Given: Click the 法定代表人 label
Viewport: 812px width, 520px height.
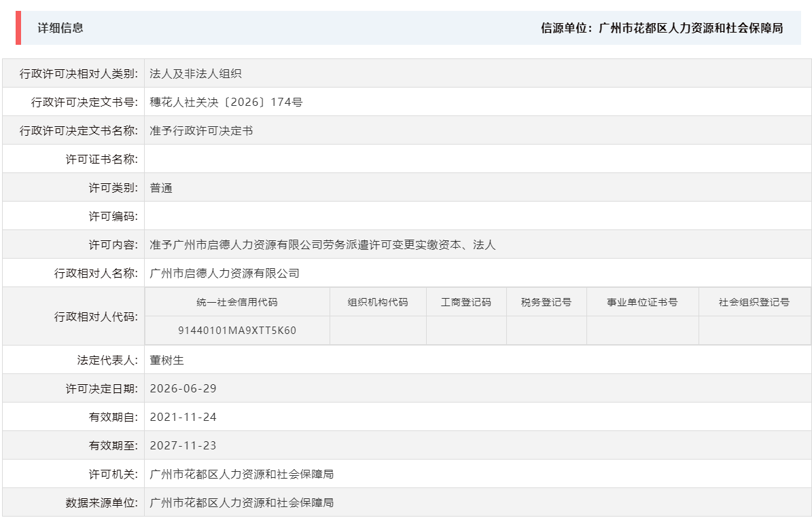Looking at the screenshot, I should (x=107, y=360).
